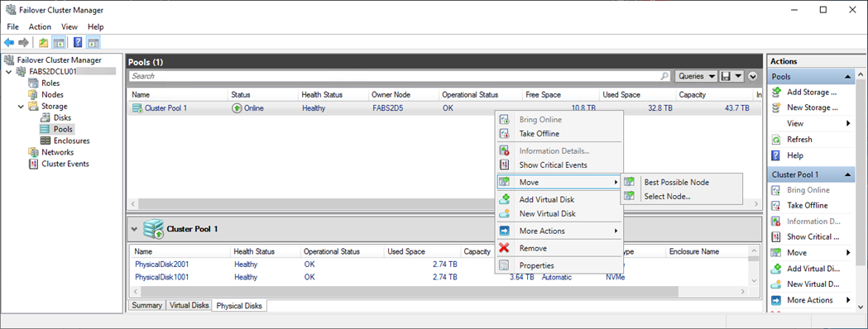Click Select Node... submenu option
This screenshot has width=868, height=329.
click(x=667, y=196)
